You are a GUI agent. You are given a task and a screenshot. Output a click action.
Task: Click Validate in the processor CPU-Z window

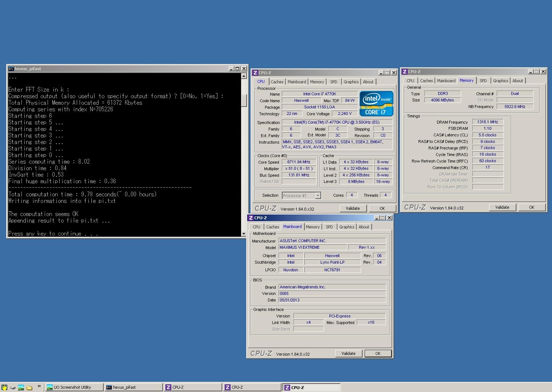pos(353,208)
